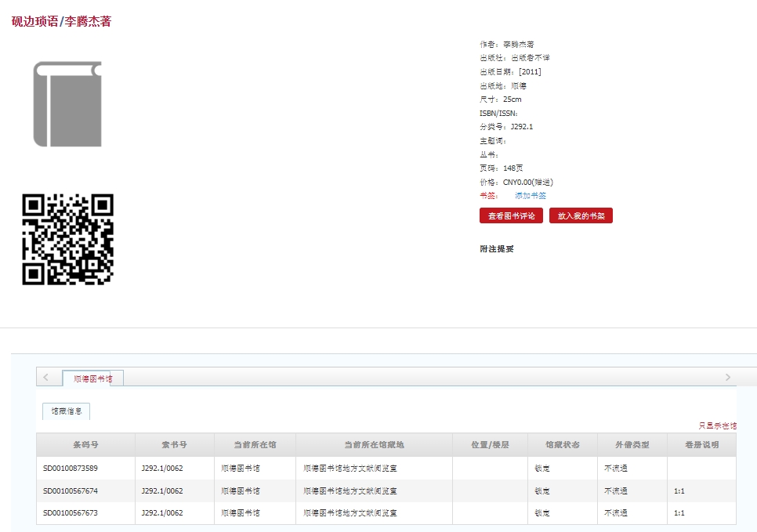Click the 查看图书评论 button
Image resolution: width=757 pixels, height=532 pixels.
pyautogui.click(x=511, y=215)
